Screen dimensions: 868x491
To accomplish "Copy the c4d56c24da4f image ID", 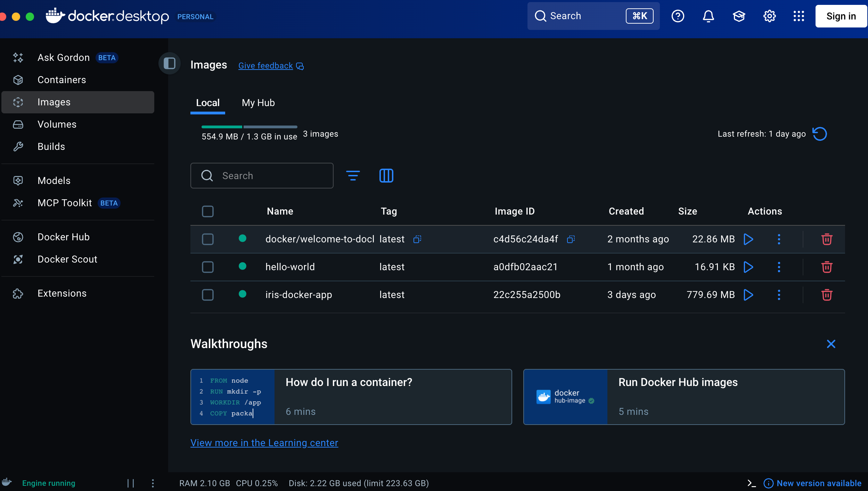I will (571, 239).
